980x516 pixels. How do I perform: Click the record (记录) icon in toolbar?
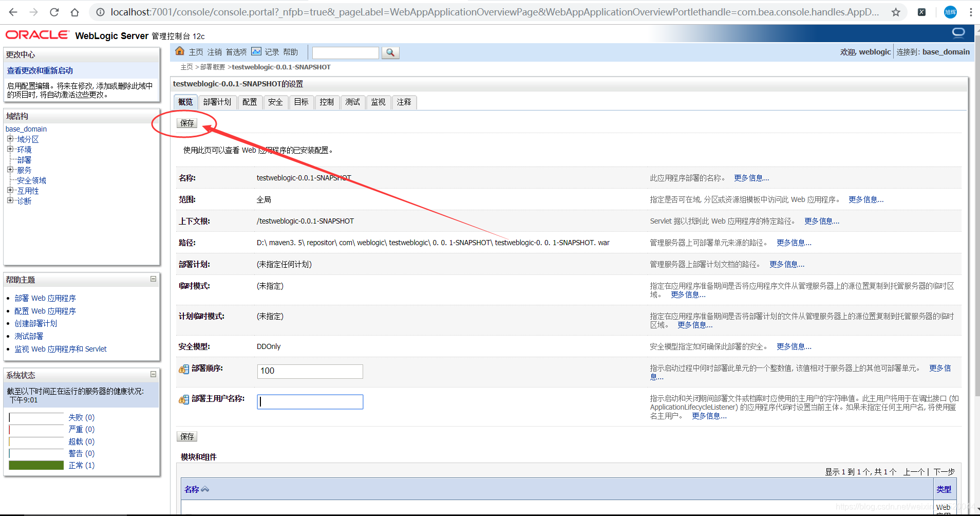(256, 51)
